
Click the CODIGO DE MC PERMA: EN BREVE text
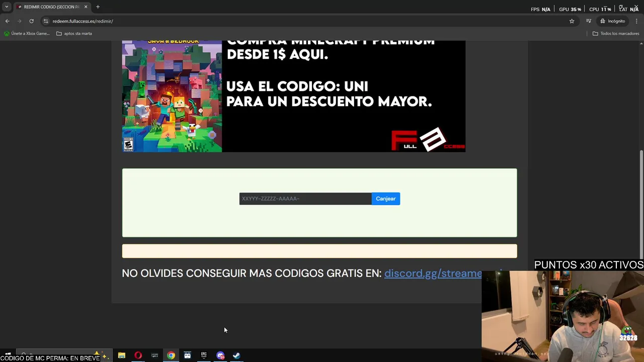50,358
